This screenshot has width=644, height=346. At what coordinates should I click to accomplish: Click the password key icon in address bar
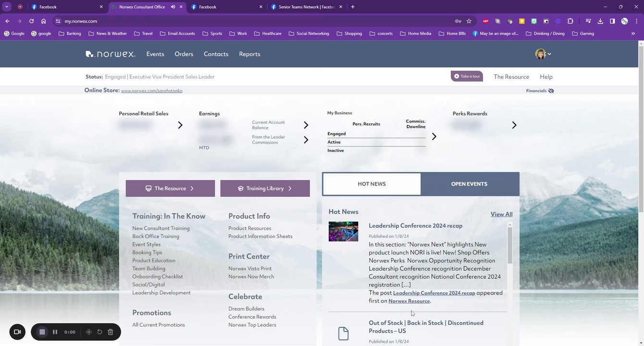click(x=458, y=21)
